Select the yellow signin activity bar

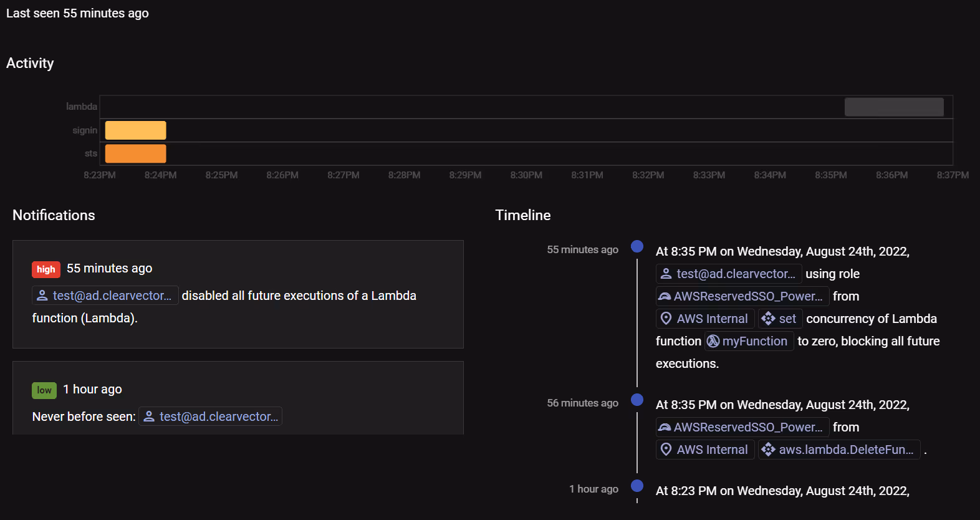pos(136,130)
